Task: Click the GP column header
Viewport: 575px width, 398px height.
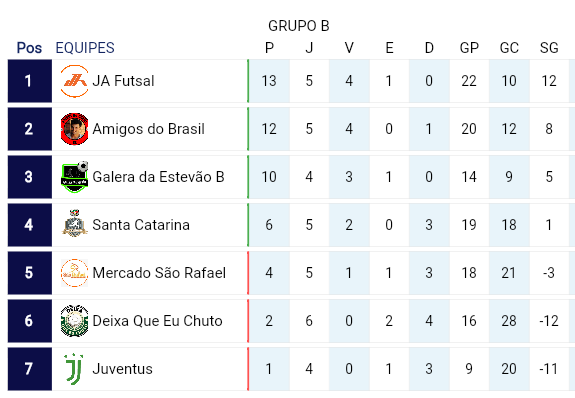Action: [469, 48]
